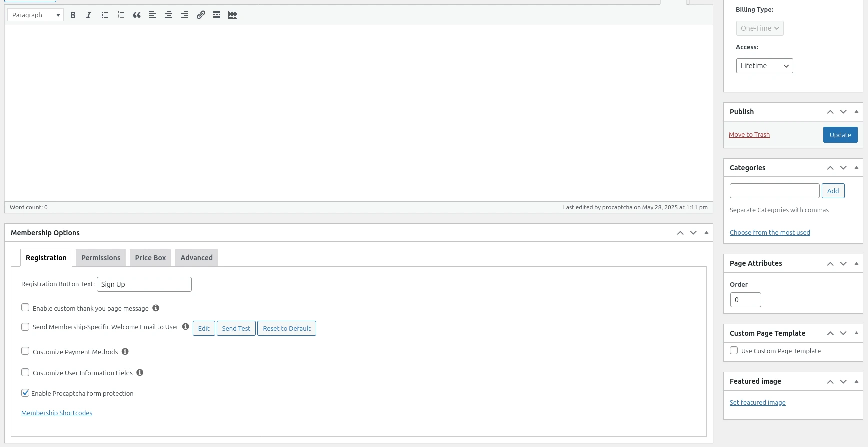
Task: Collapse the Featured image panel
Action: [x=856, y=381]
